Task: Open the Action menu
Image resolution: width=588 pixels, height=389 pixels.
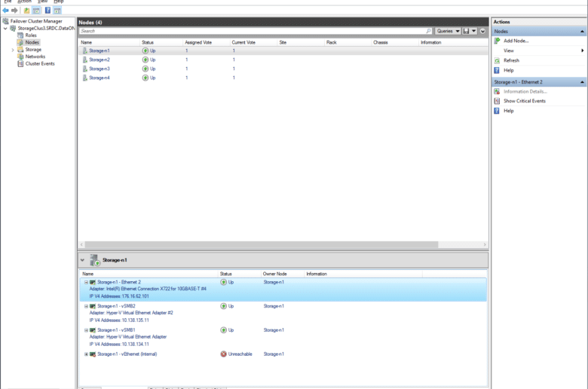Action: point(24,2)
